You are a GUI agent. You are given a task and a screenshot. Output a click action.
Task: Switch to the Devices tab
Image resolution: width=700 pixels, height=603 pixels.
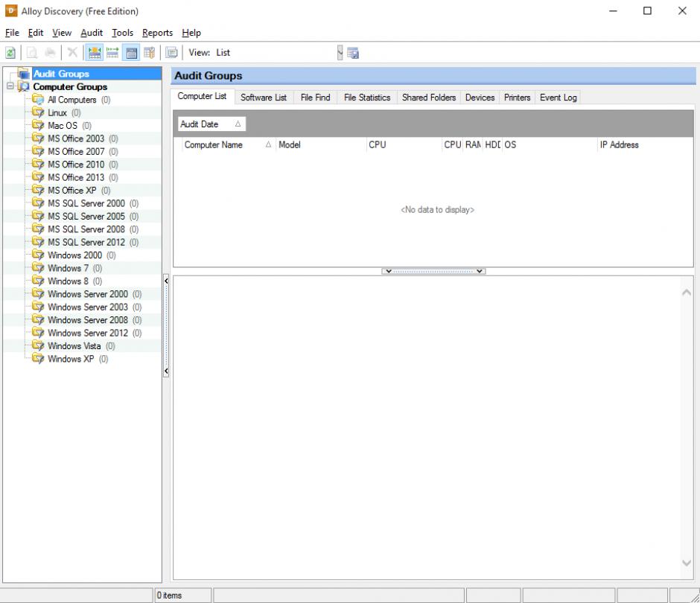coord(480,98)
